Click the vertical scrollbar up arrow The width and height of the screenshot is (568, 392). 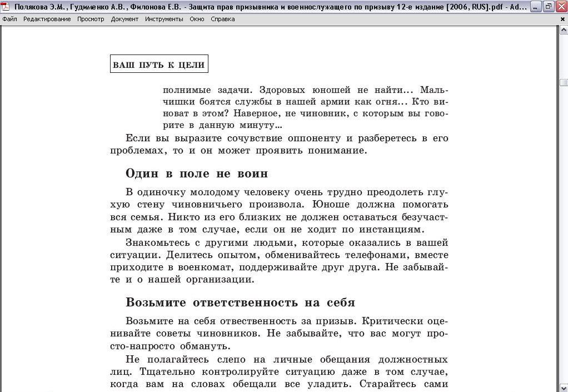click(564, 30)
